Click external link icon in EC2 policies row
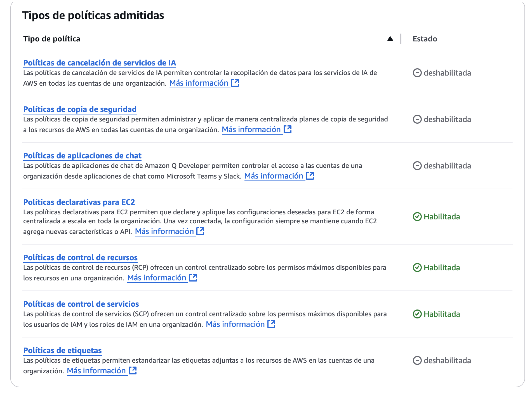The width and height of the screenshot is (532, 394). [200, 231]
